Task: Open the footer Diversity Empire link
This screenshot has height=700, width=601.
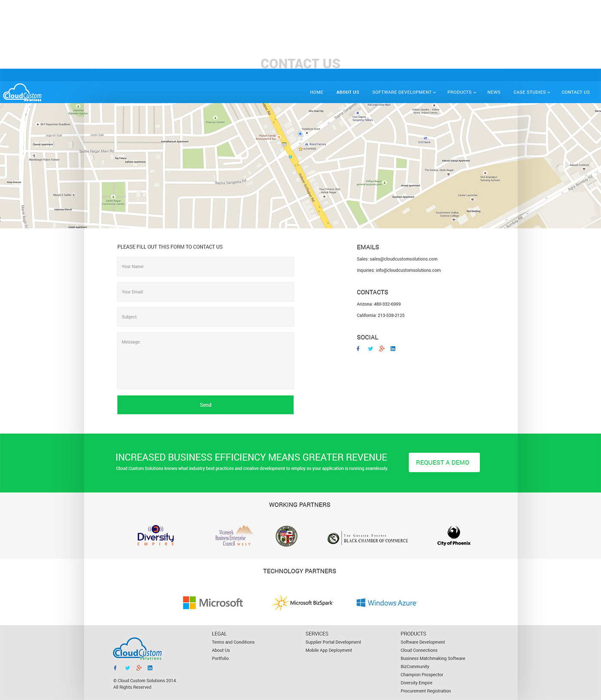Action: coord(416,683)
